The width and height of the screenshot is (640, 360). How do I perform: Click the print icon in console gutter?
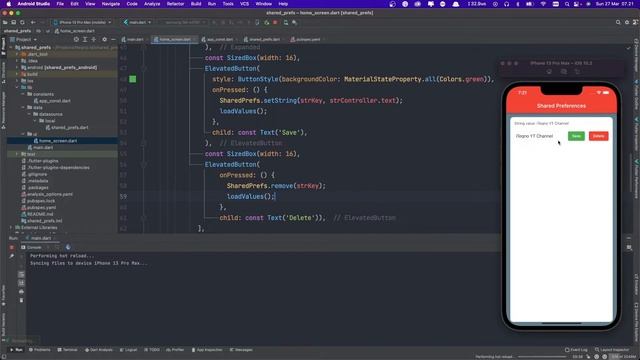click(21, 291)
